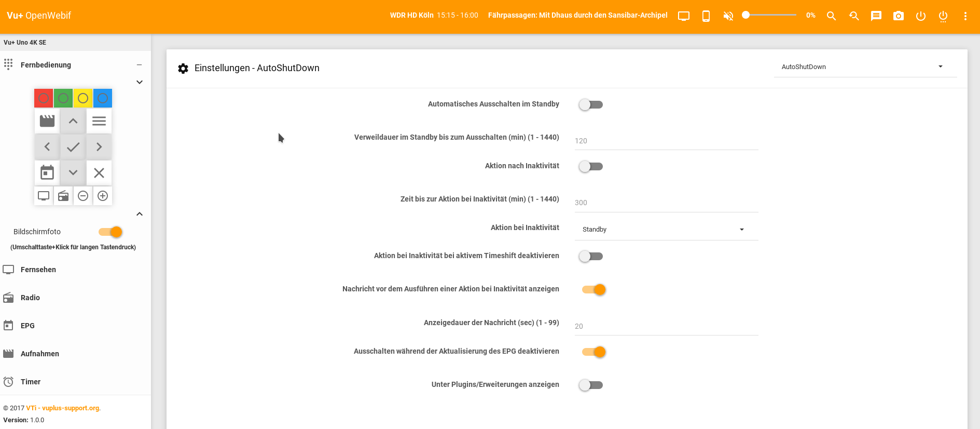Click the remote OK checkmark button
This screenshot has height=429, width=980.
click(x=73, y=147)
